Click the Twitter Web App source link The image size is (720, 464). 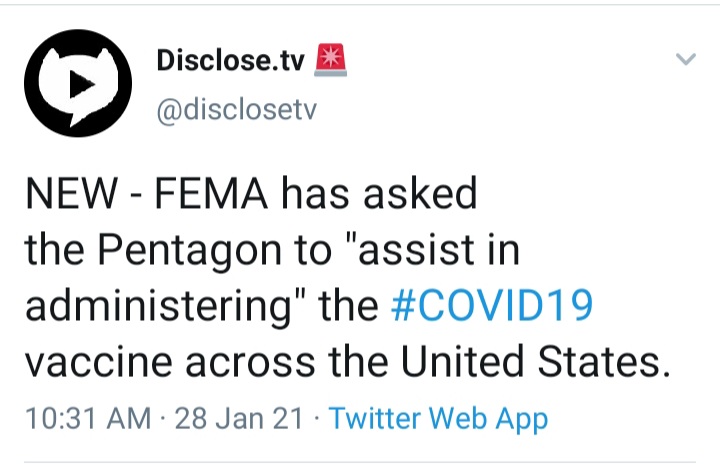438,418
